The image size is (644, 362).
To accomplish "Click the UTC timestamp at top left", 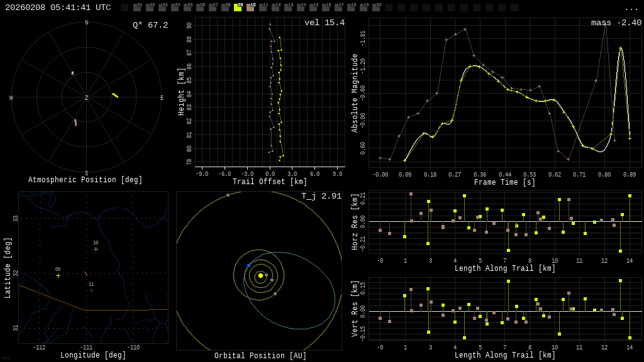I will [x=58, y=8].
